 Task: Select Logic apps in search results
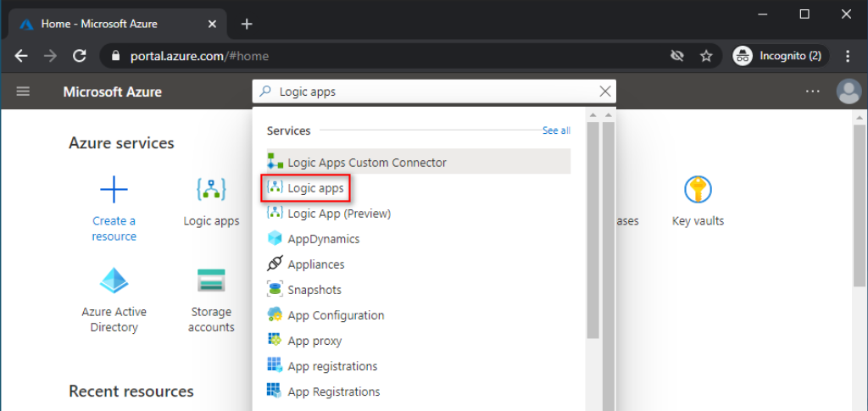click(x=314, y=188)
